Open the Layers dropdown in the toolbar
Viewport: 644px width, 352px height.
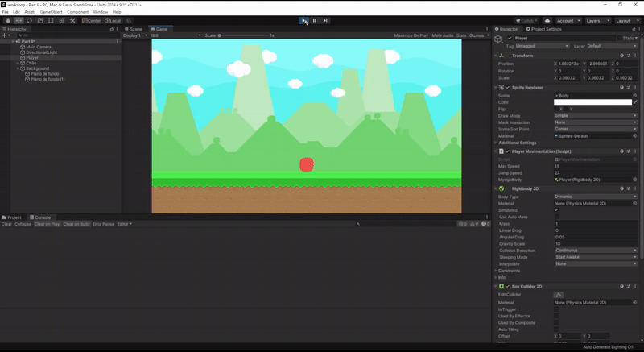tap(597, 20)
